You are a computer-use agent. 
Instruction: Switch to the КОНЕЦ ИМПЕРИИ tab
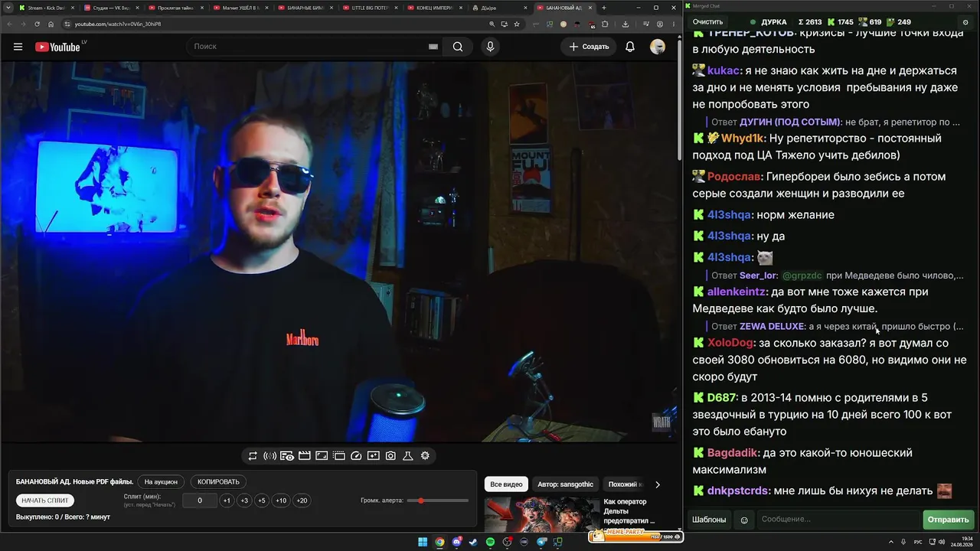tap(436, 8)
